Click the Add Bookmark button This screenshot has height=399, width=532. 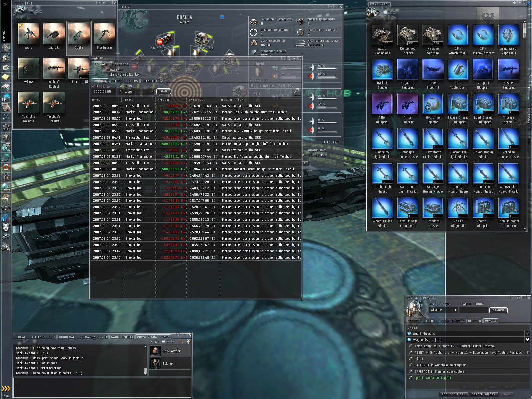pos(453,394)
